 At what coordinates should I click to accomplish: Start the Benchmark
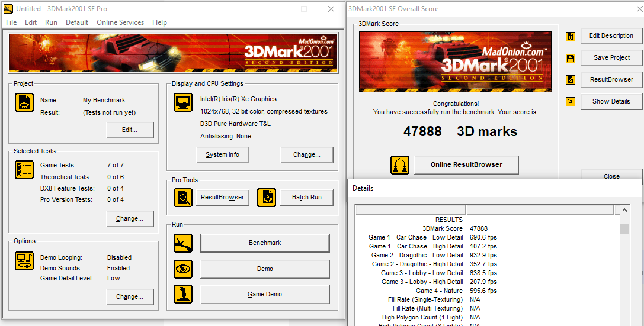coord(265,243)
